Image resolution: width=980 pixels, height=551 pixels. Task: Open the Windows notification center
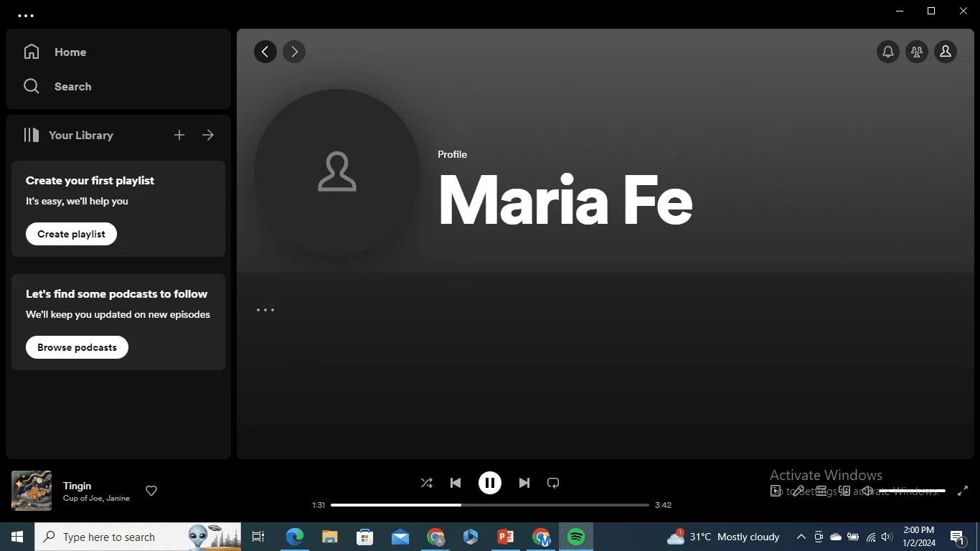coord(957,537)
